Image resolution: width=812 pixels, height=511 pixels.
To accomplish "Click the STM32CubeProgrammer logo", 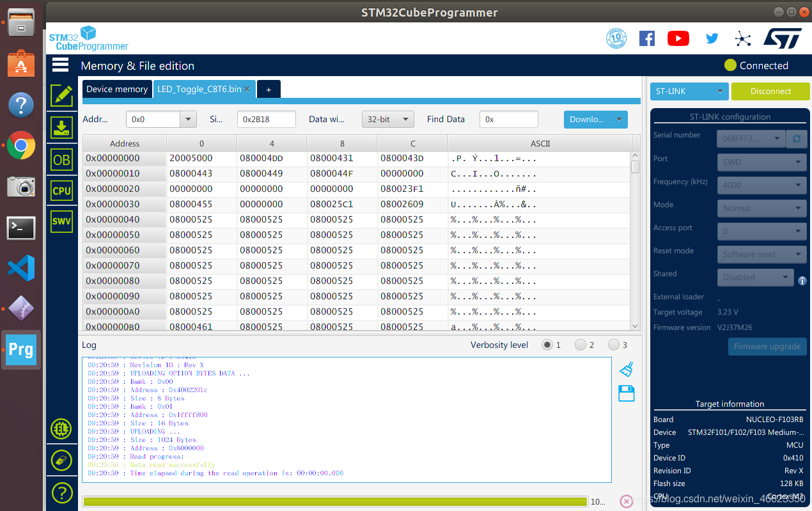I will [x=88, y=38].
